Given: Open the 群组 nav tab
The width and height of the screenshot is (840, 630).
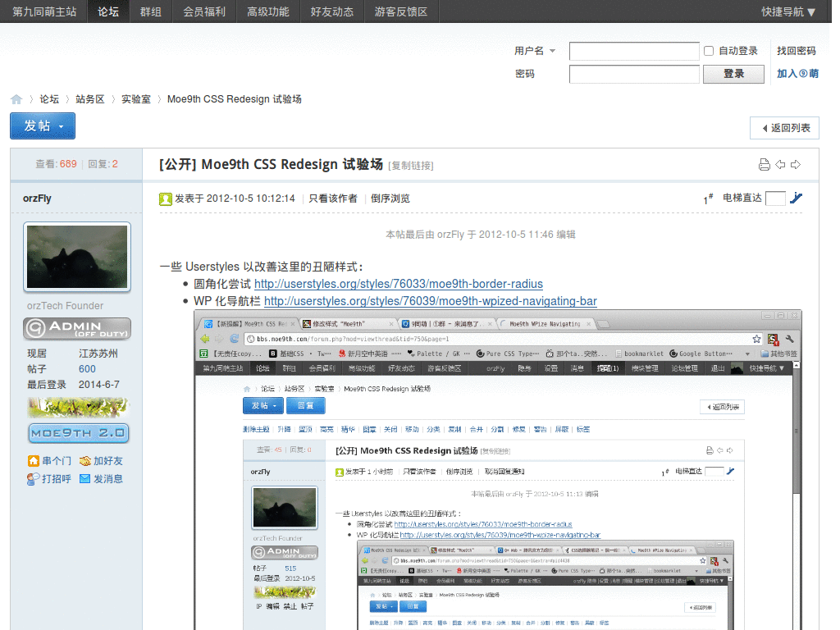Looking at the screenshot, I should 151,11.
